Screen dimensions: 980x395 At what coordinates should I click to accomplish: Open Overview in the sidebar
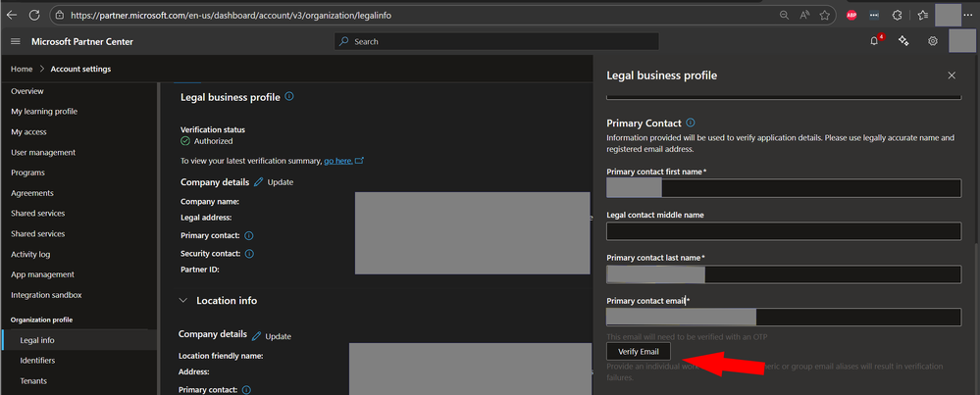[x=27, y=91]
